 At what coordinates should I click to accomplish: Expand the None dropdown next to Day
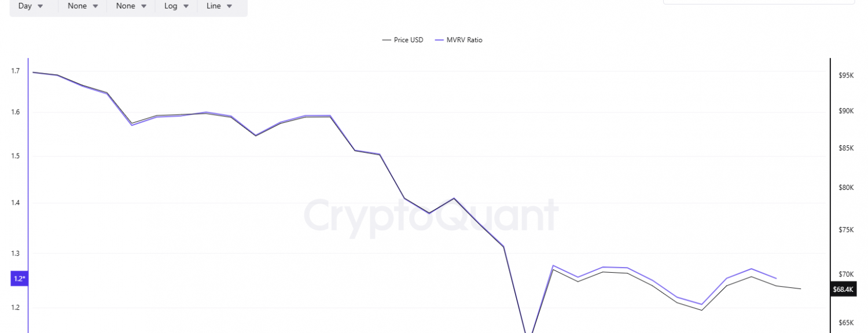[83, 6]
